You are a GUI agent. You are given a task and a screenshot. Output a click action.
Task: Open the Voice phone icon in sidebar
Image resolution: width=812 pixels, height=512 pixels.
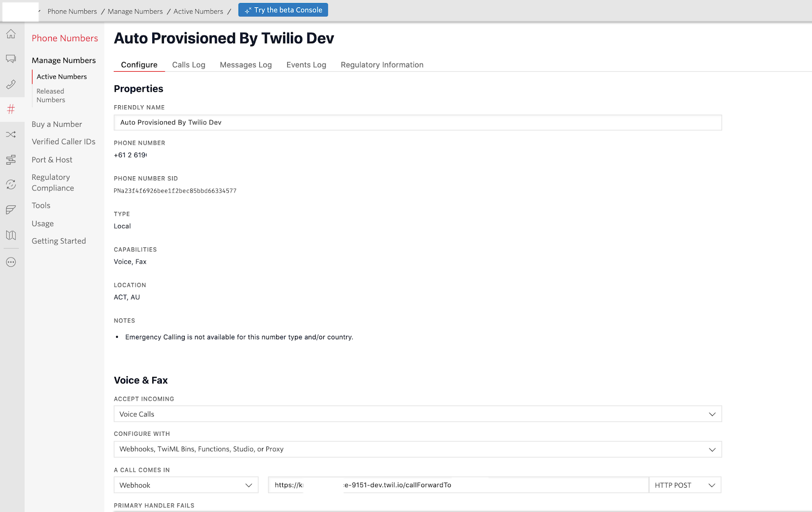pyautogui.click(x=11, y=84)
